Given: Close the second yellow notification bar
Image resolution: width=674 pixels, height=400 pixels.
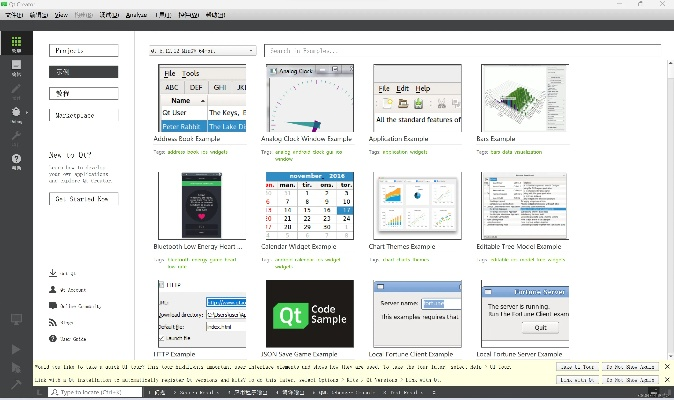Looking at the screenshot, I should click(x=668, y=380).
